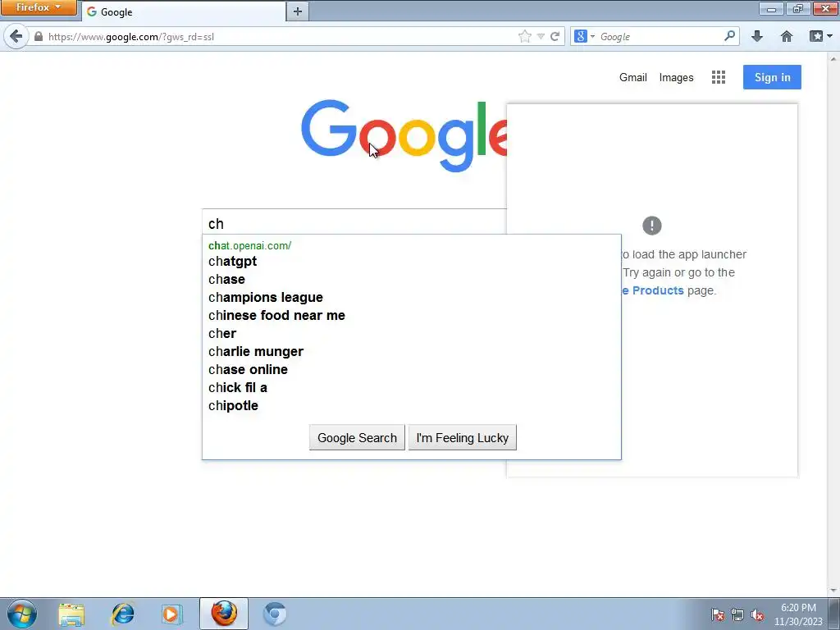Viewport: 840px width, 630px height.
Task: Open the Windows Start button
Action: point(22,614)
